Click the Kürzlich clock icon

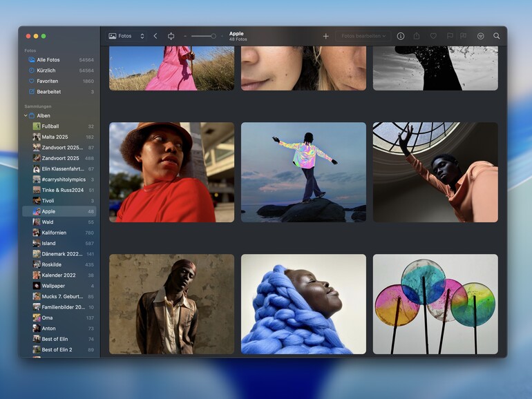pos(32,70)
